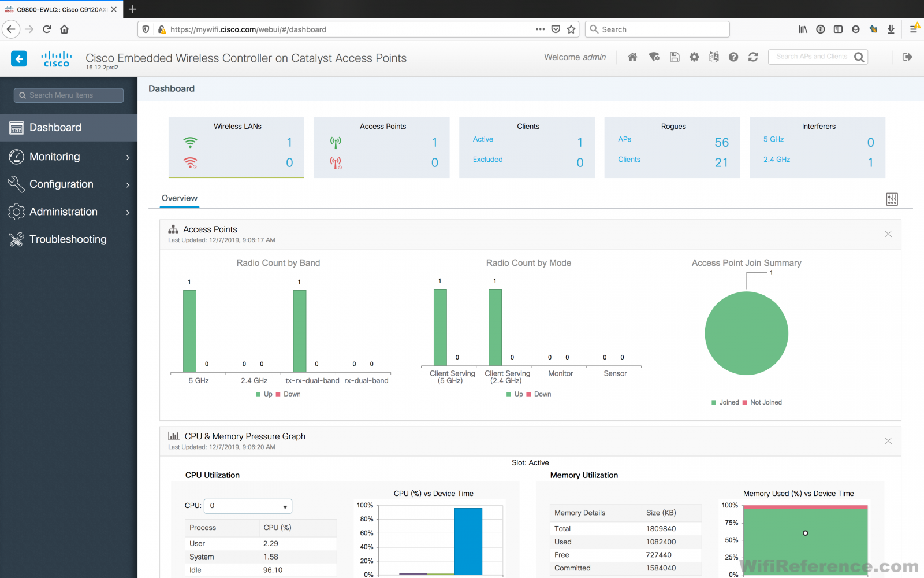Click the green Joined legend swatch

click(x=715, y=402)
